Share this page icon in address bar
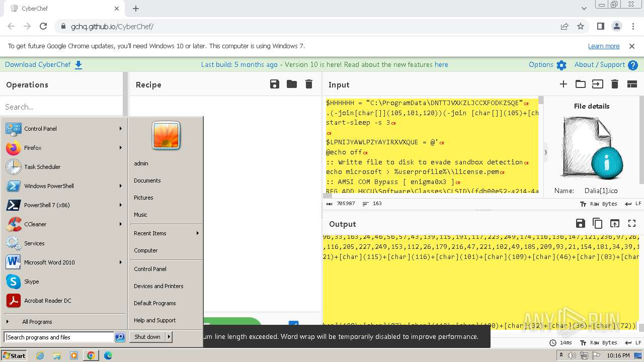644x362 pixels. pos(565,26)
